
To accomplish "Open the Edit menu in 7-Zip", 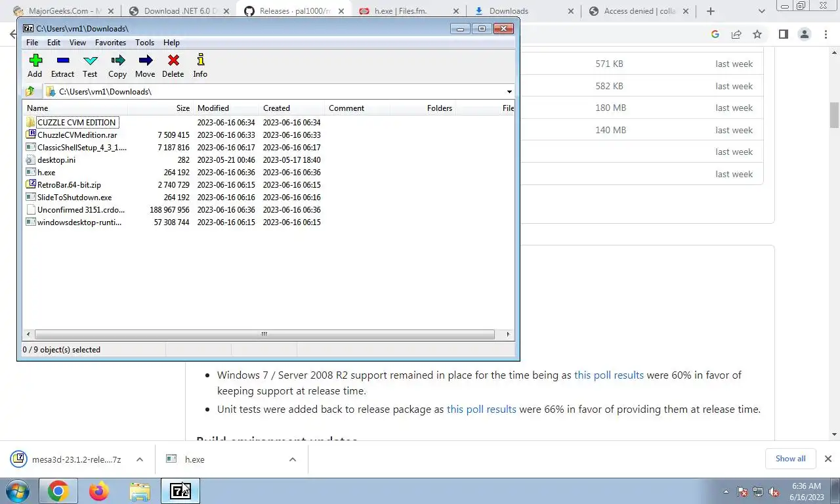I will pos(54,42).
